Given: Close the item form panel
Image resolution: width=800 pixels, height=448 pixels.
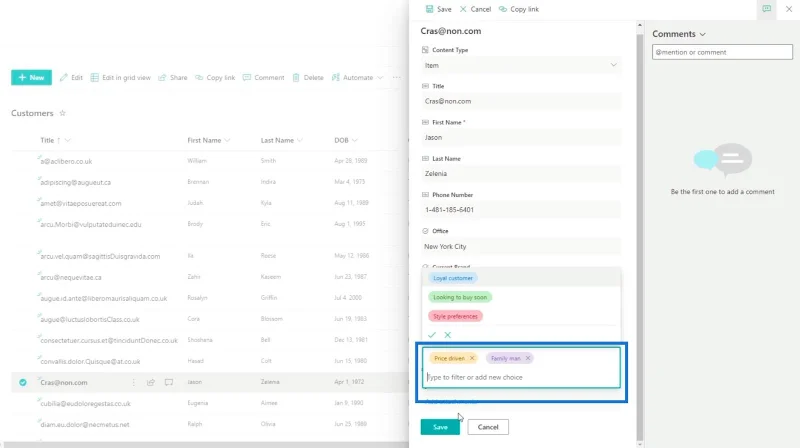Looking at the screenshot, I should point(789,9).
